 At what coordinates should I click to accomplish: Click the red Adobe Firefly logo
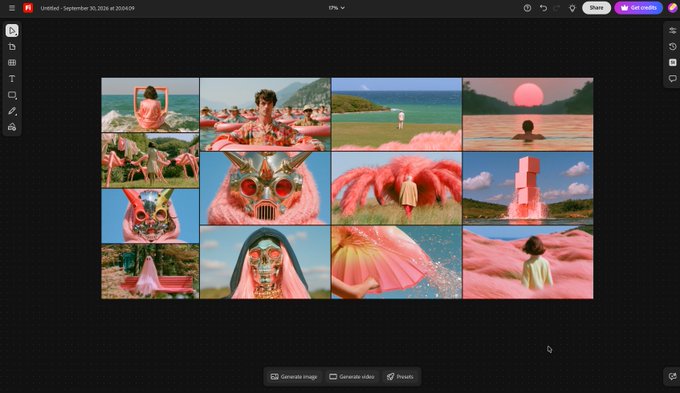[x=28, y=8]
